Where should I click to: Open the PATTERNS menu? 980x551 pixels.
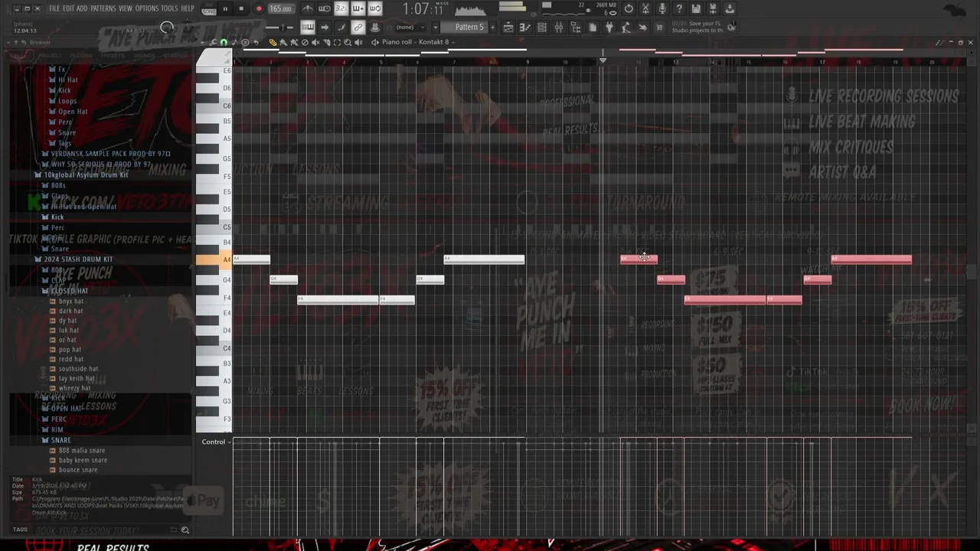pyautogui.click(x=103, y=8)
